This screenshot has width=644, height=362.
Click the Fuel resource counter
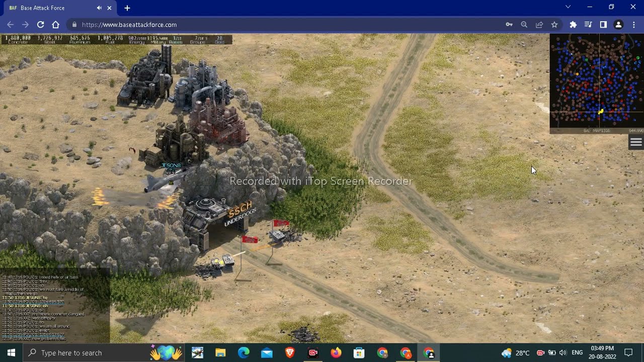pyautogui.click(x=110, y=40)
